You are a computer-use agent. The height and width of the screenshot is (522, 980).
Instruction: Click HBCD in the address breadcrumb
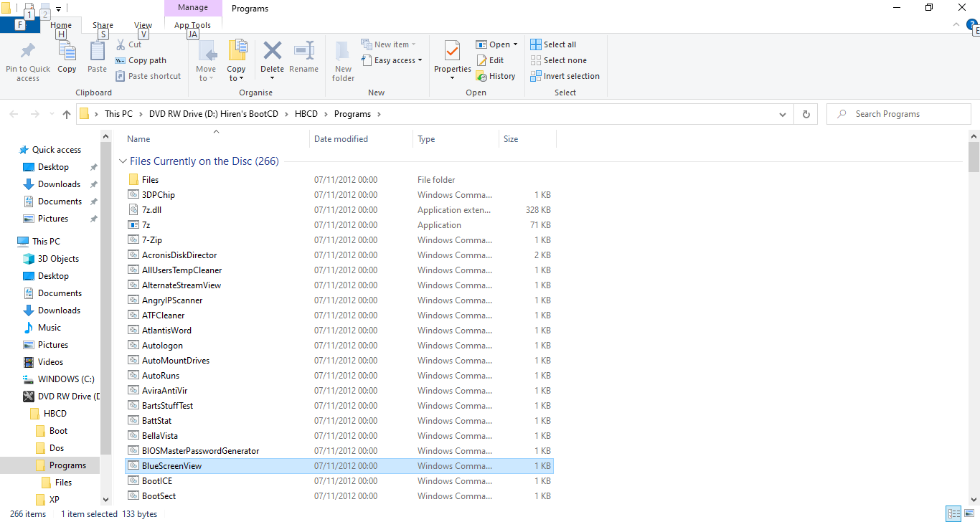coord(306,114)
